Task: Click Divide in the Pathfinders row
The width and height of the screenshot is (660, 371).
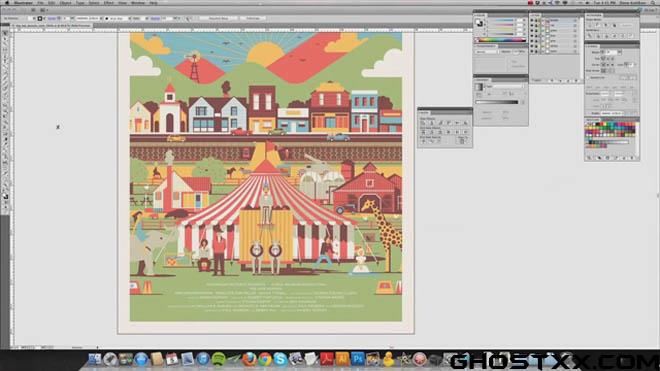Action: click(590, 36)
